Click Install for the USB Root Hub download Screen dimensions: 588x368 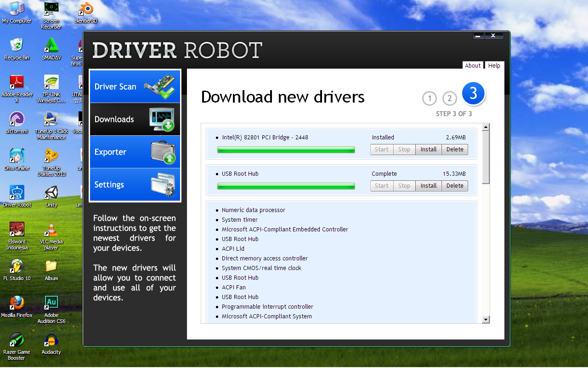(429, 186)
